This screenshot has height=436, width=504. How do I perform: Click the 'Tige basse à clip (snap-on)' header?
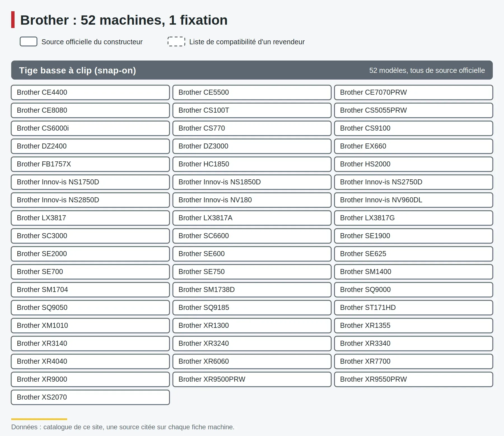(x=252, y=70)
